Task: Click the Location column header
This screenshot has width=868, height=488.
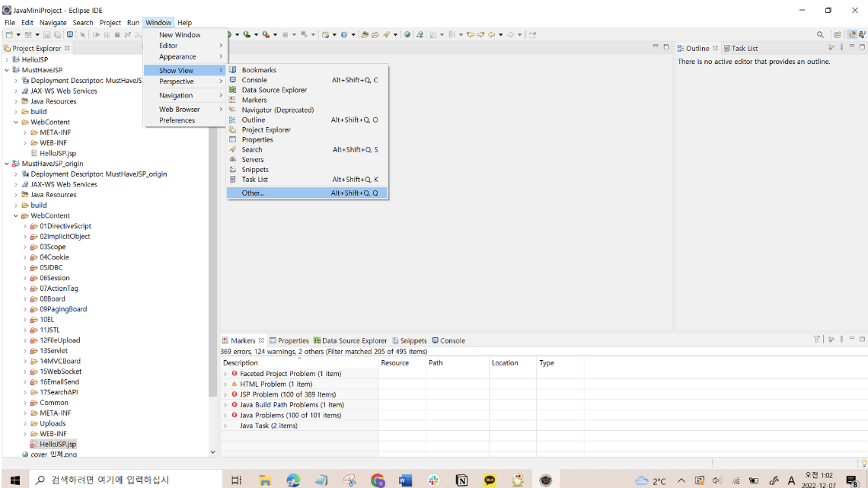Action: pyautogui.click(x=512, y=363)
